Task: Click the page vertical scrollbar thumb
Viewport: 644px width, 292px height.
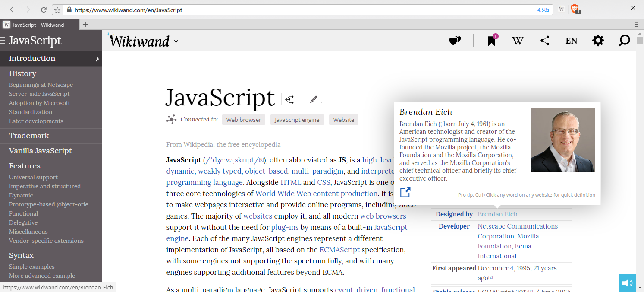Action: point(640,41)
